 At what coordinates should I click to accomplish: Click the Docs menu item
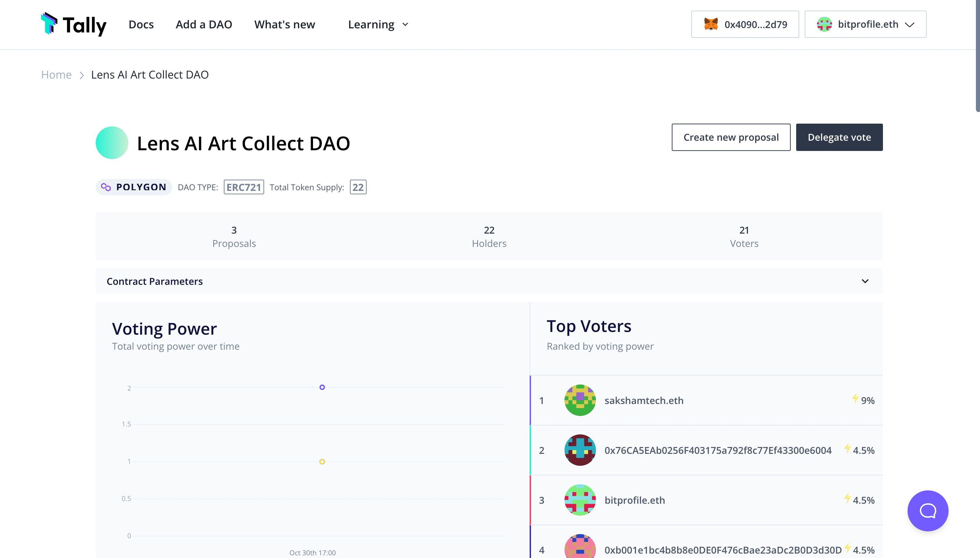pyautogui.click(x=141, y=24)
